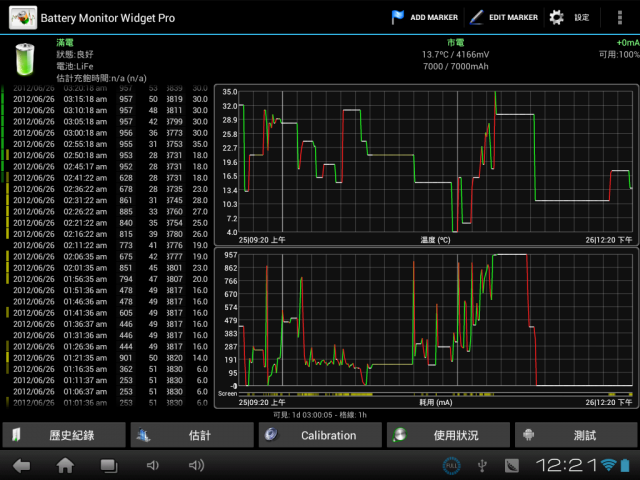This screenshot has width=640, height=480.
Task: Tap the 歷史紀錄 tab door icon
Action: coord(16,435)
